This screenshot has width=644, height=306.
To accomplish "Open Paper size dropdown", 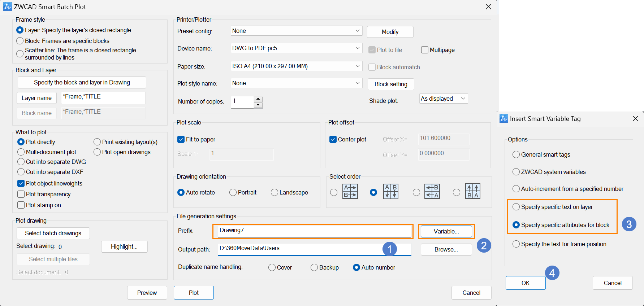I will point(297,66).
